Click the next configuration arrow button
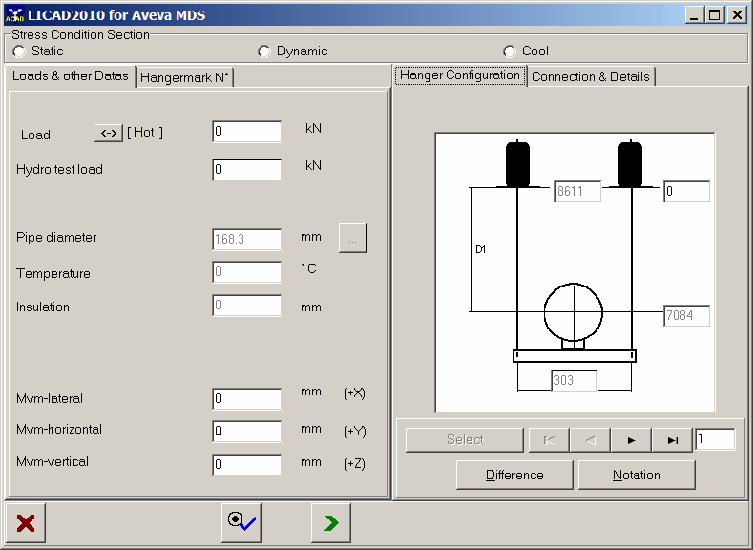This screenshot has width=753, height=550. (631, 440)
